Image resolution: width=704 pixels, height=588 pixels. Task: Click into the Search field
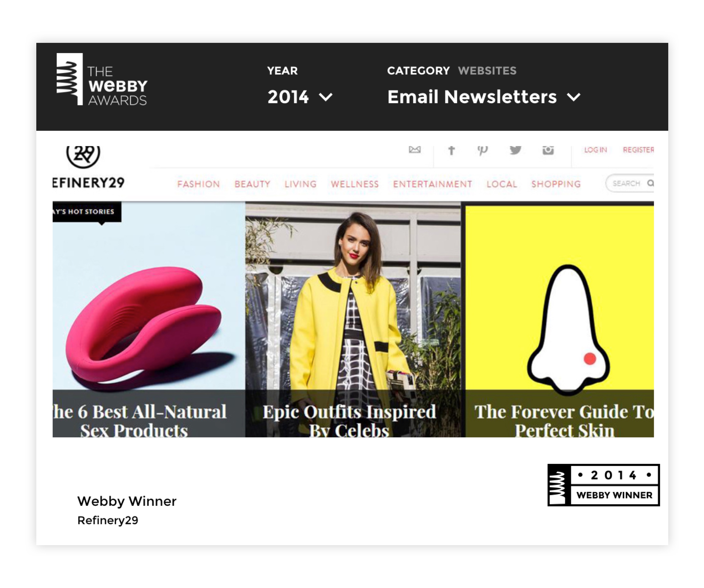(629, 183)
